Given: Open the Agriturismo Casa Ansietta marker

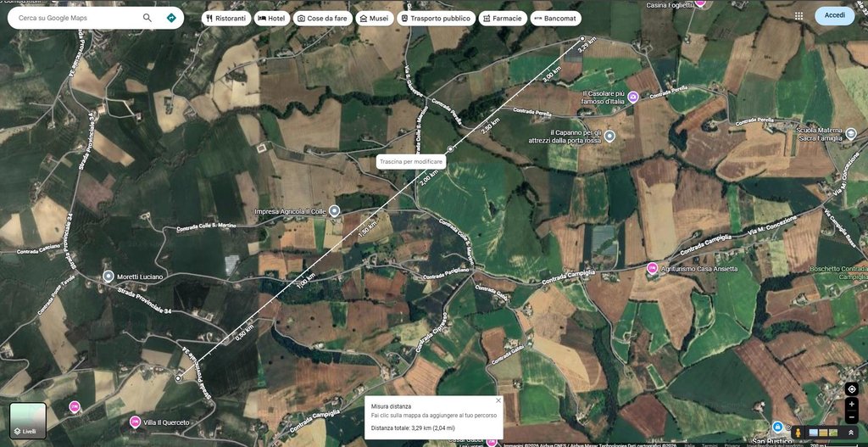Looking at the screenshot, I should [653, 268].
